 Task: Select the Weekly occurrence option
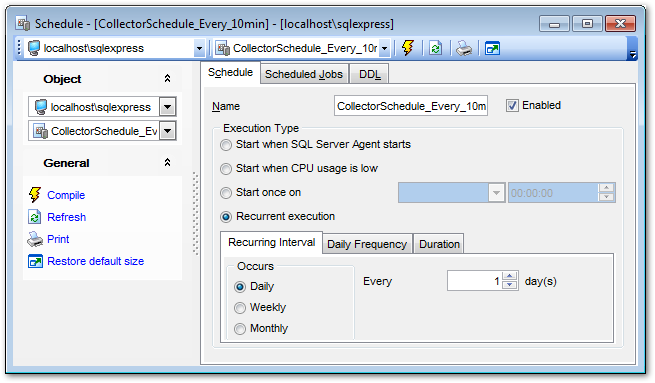tap(240, 308)
